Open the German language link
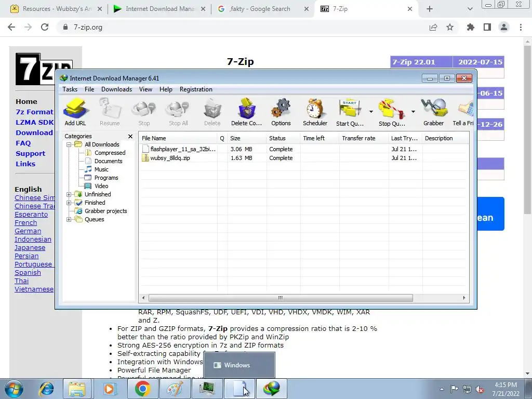 [28, 231]
